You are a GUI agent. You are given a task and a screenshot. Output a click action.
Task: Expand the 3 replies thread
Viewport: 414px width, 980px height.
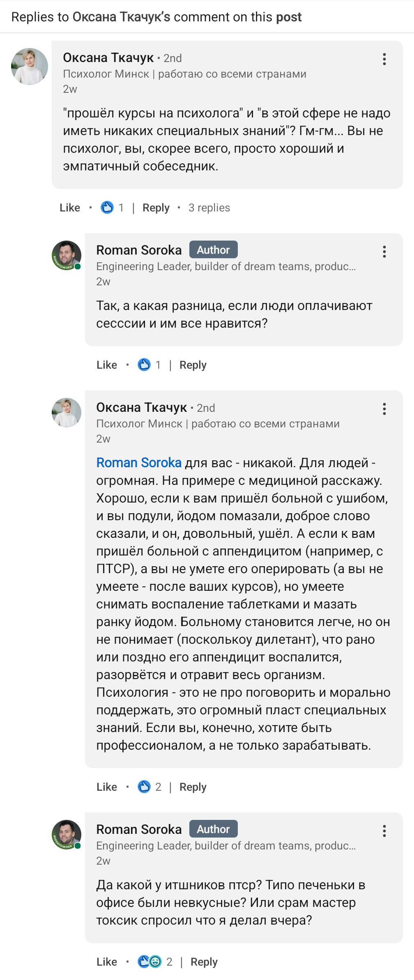[x=209, y=208]
